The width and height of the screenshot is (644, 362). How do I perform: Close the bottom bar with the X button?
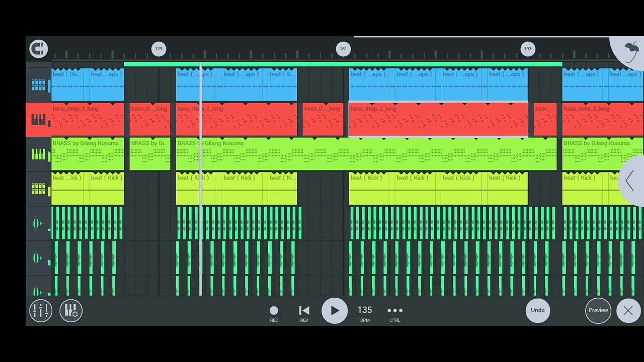628,311
